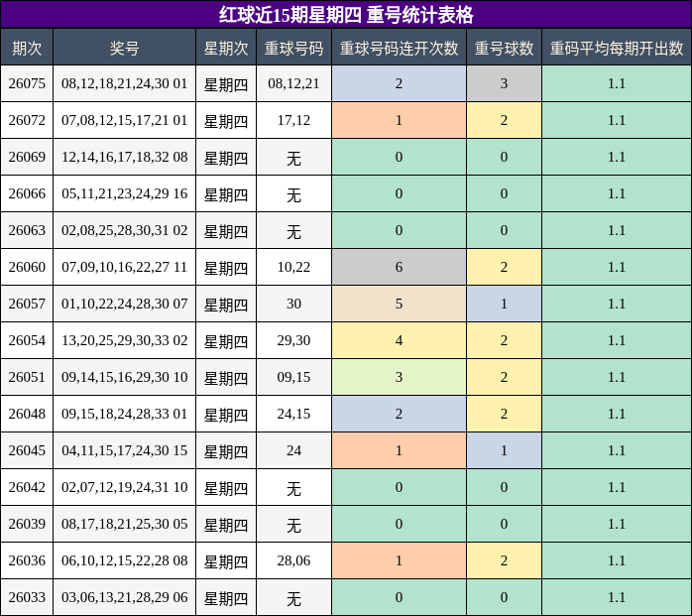The width and height of the screenshot is (692, 616).
Task: Click period number 26039
Action: pos(27,524)
